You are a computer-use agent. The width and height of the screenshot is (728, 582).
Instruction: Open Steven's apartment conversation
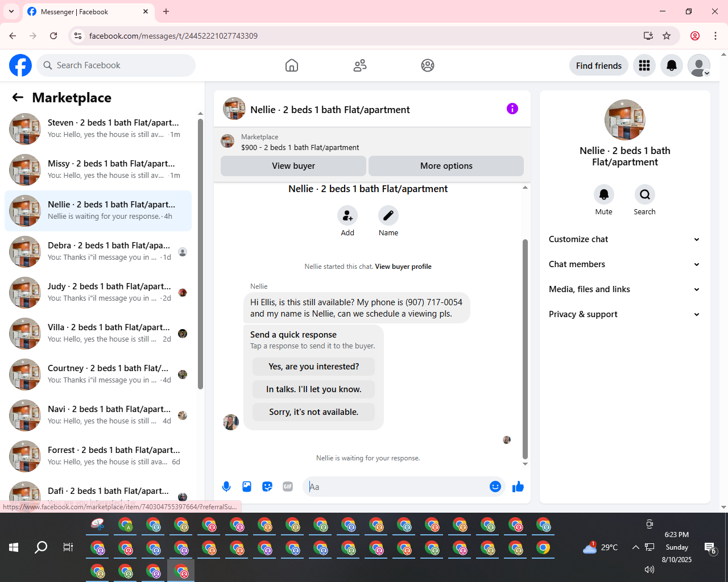click(98, 129)
